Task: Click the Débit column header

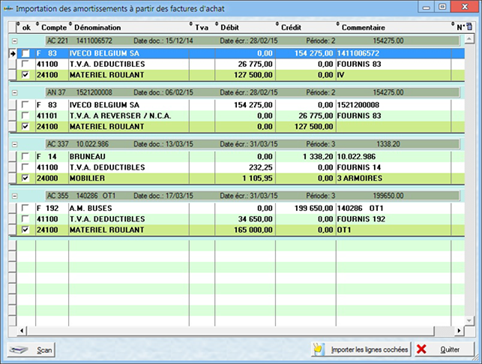Action: tap(245, 27)
